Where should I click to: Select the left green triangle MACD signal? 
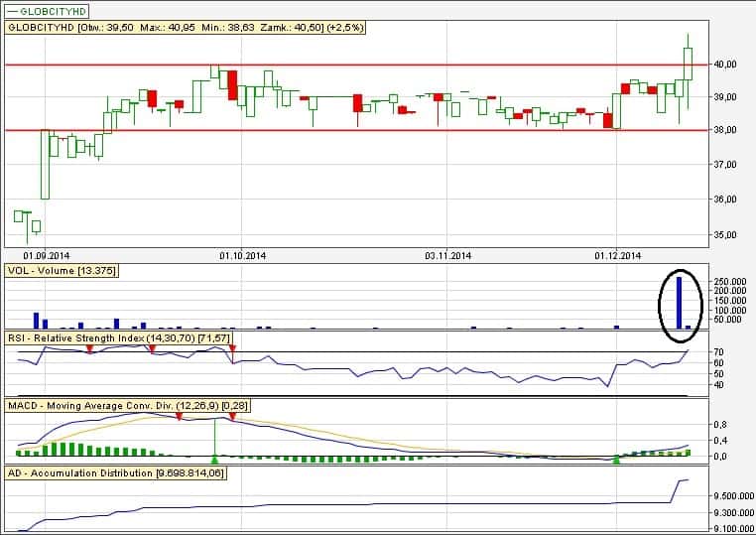pos(214,459)
